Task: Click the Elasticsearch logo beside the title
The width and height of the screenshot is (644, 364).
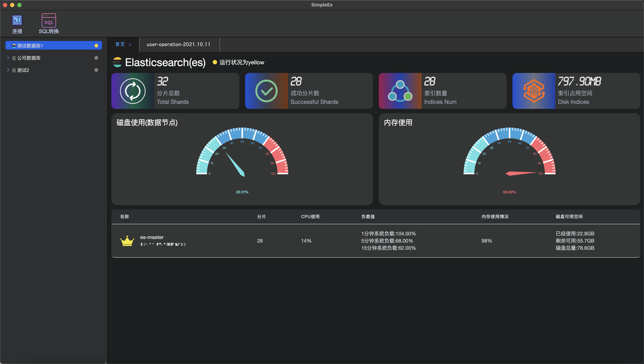Action: [x=117, y=62]
